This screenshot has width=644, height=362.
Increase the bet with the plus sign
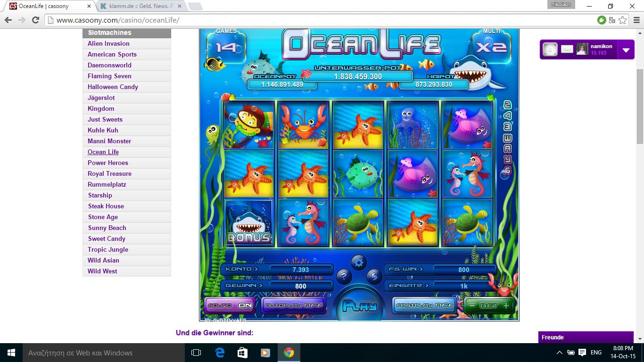coord(506,305)
